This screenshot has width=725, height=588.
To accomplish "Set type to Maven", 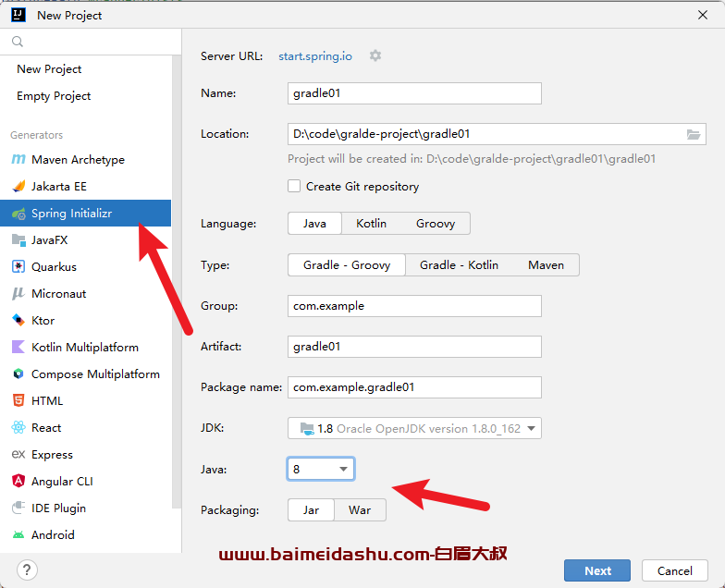I will click(546, 264).
